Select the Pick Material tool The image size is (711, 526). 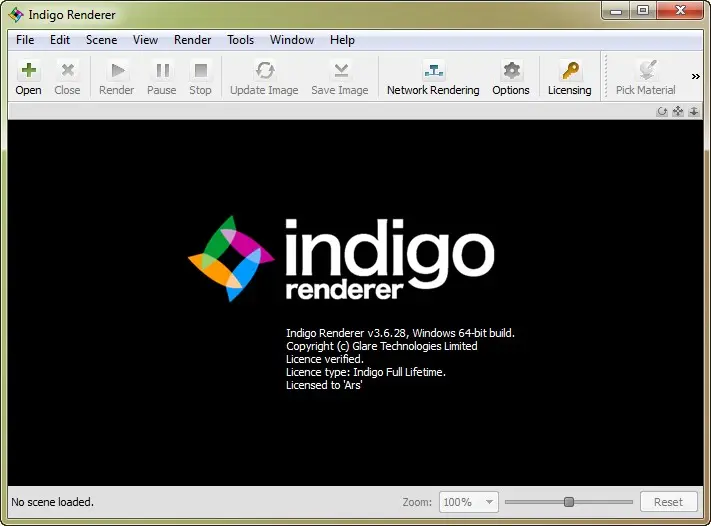pos(646,78)
